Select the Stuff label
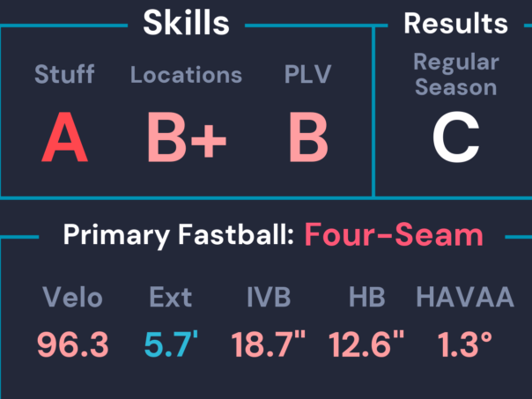The width and height of the screenshot is (532, 399). 64,75
